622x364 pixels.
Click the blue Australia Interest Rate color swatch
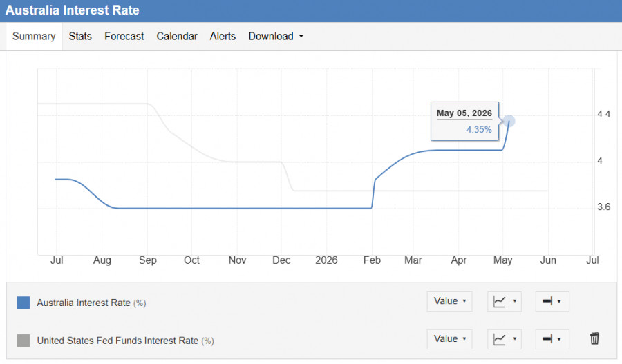(x=23, y=303)
